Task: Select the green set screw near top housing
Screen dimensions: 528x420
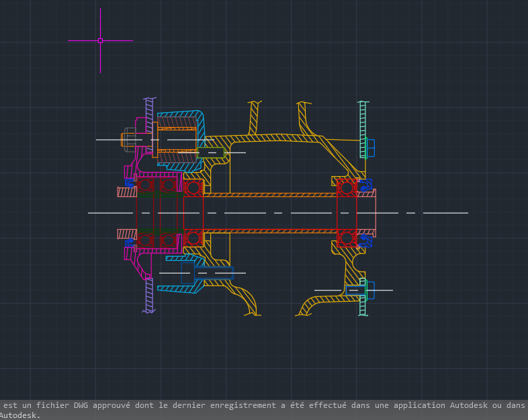Action: 210,153
